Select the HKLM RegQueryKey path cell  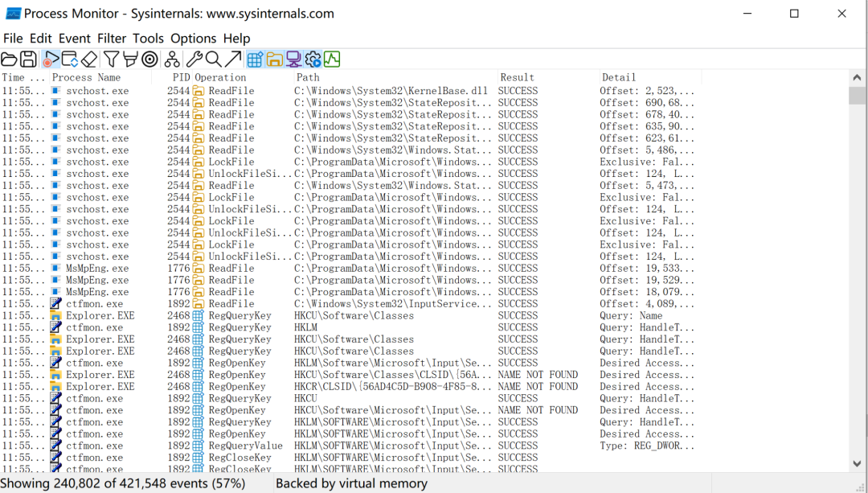305,327
